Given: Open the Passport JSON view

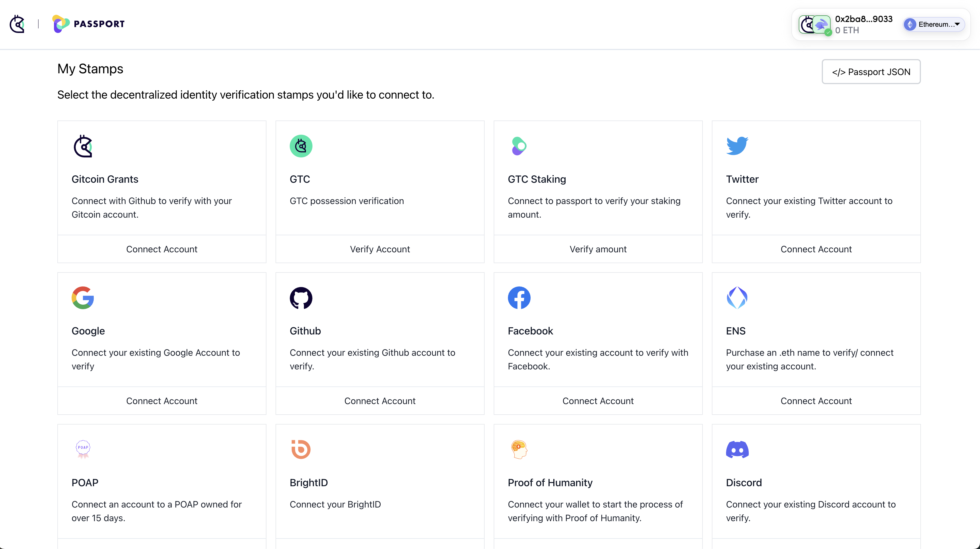Looking at the screenshot, I should click(x=871, y=72).
